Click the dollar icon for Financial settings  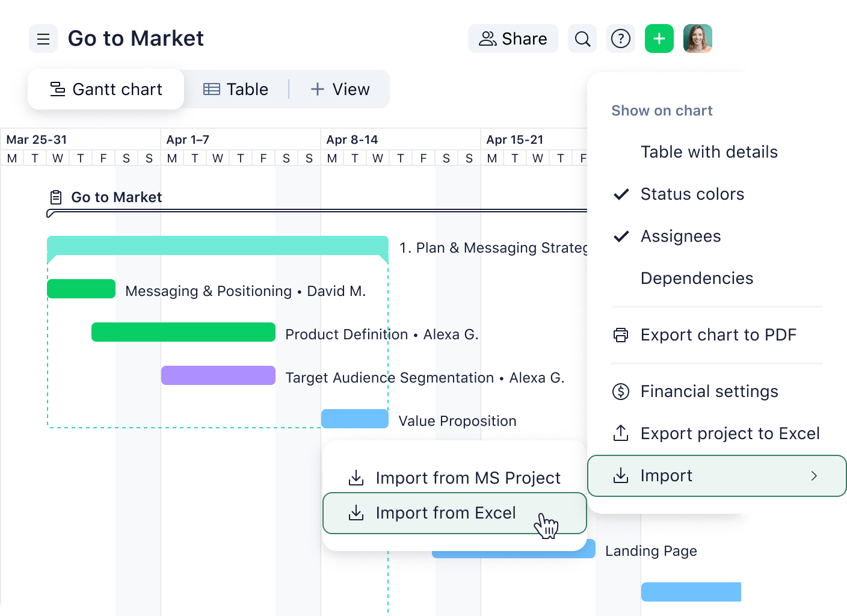(x=621, y=392)
